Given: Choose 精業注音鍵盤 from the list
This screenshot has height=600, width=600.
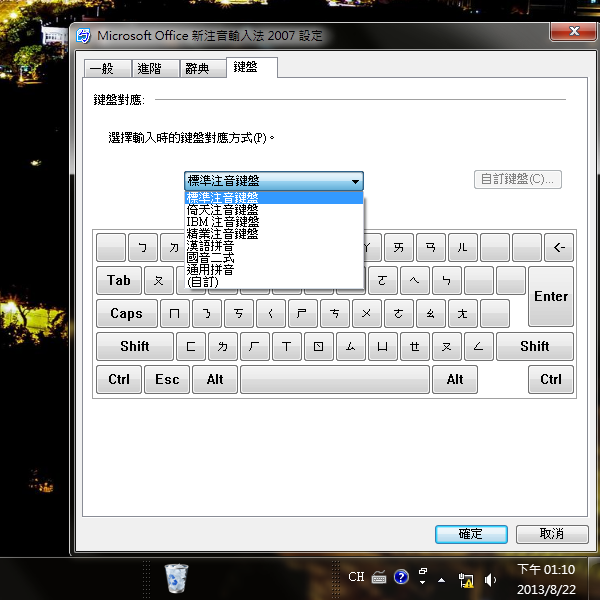Looking at the screenshot, I should 274,233.
